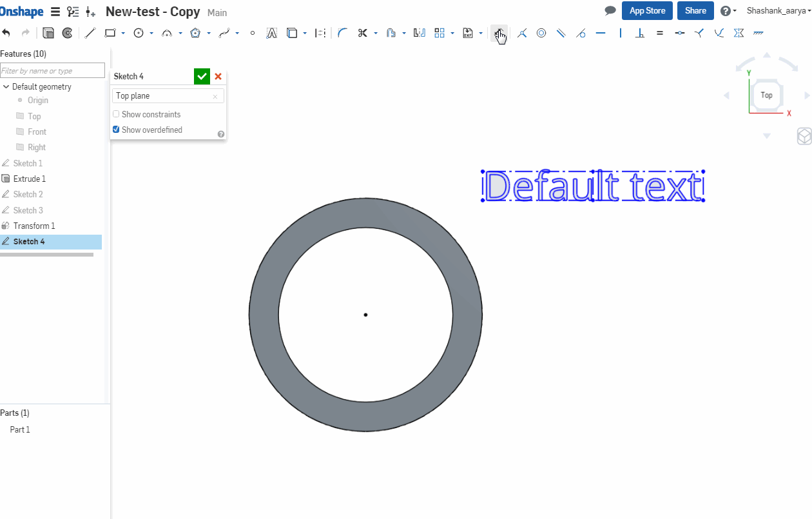Screen dimensions: 812x519
Task: Select the Corner rectangle tool
Action: (x=109, y=32)
